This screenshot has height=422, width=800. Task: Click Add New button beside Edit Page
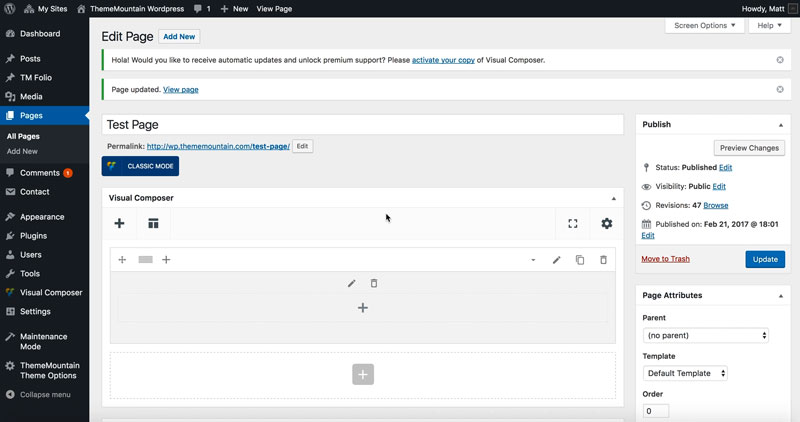pos(179,37)
